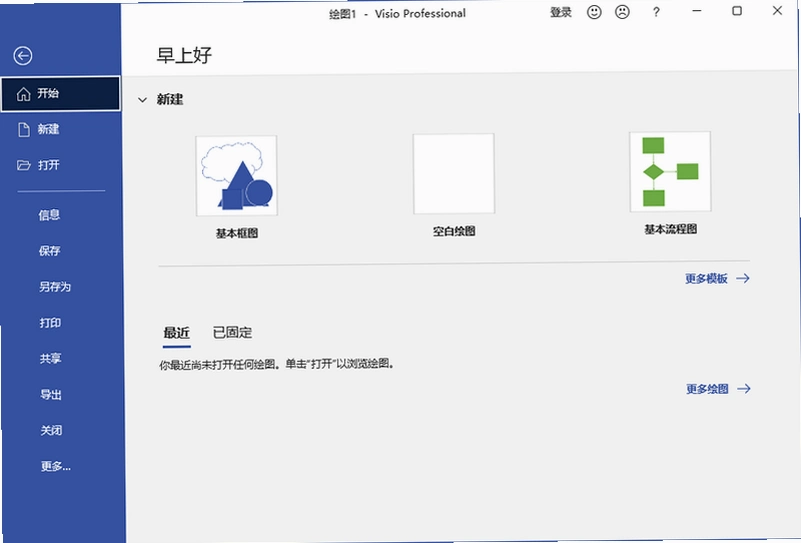Click the back arrow circle icon
Screen dimensions: 801x543
[23, 56]
